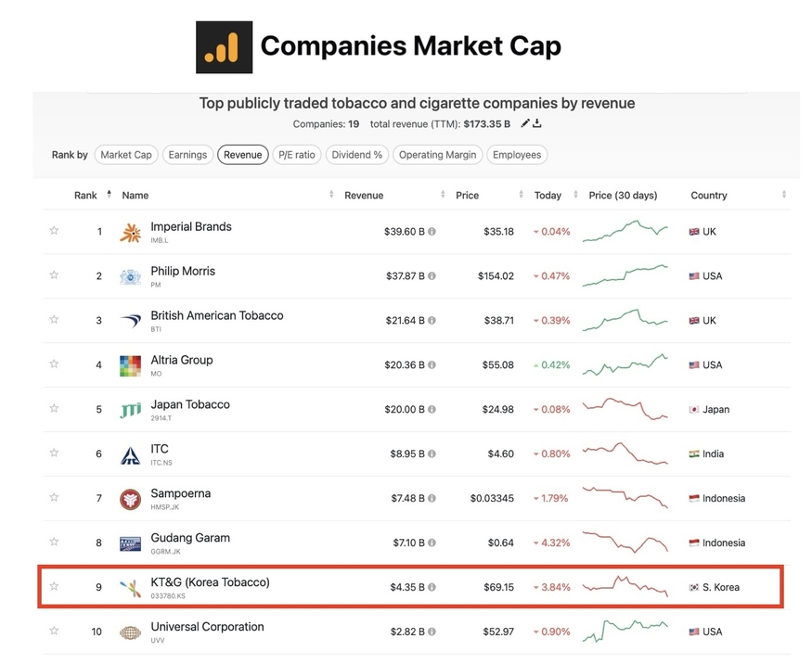
Task: Open the Gudang Garam logo
Action: pyautogui.click(x=131, y=544)
